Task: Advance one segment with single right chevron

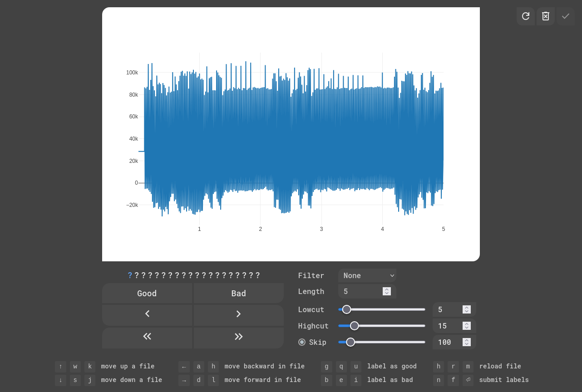Action: [239, 314]
